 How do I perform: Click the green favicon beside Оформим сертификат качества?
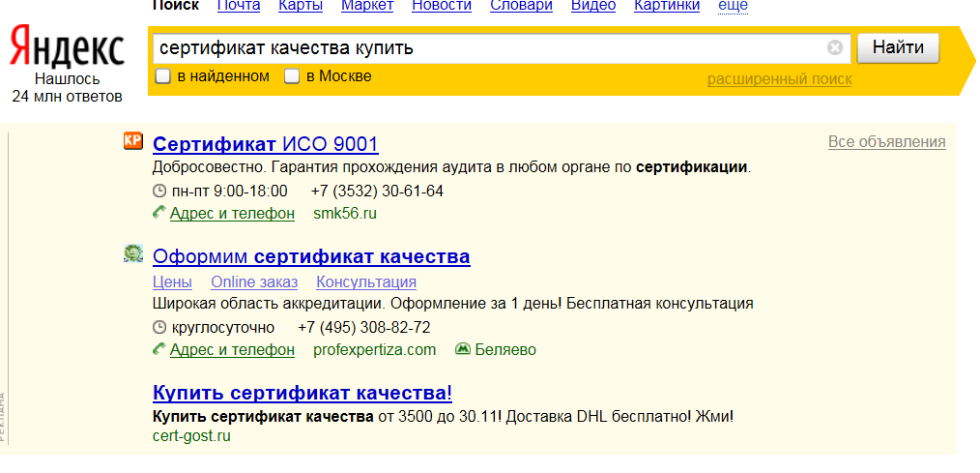133,253
